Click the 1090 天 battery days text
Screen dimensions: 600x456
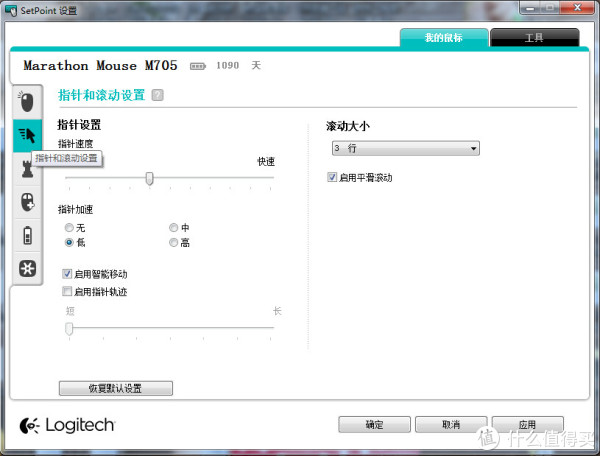click(238, 65)
